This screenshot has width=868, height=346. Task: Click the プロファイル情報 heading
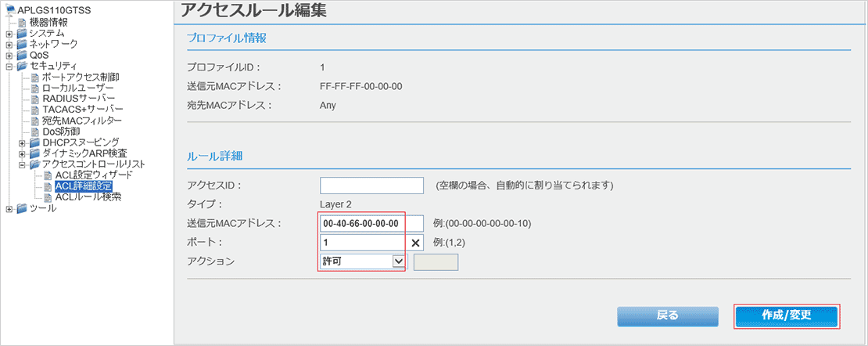[x=227, y=38]
